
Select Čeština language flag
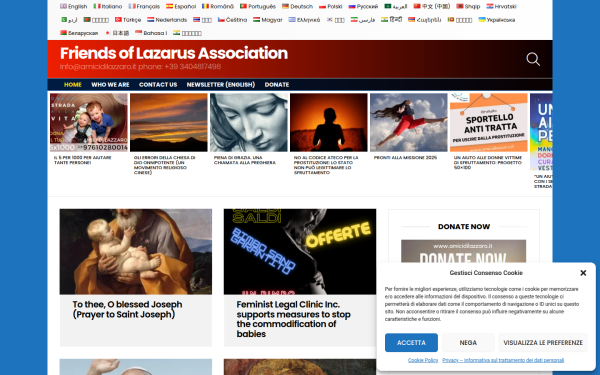232,20
